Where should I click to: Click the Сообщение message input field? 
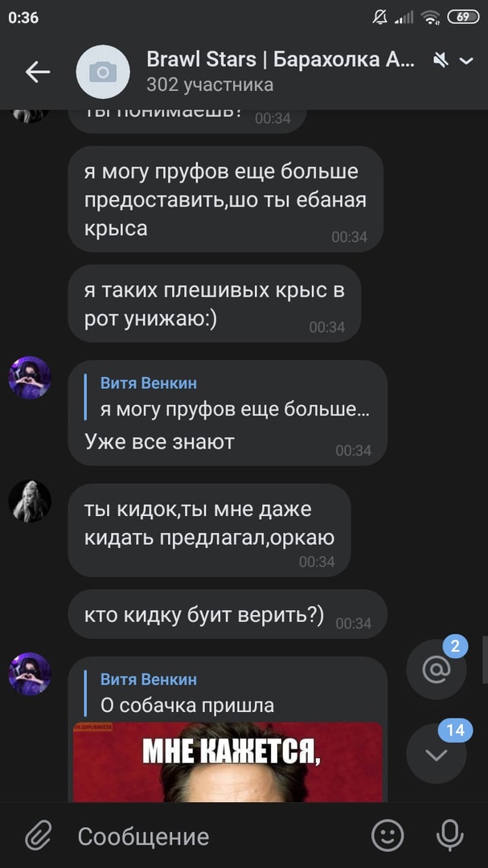(x=216, y=836)
